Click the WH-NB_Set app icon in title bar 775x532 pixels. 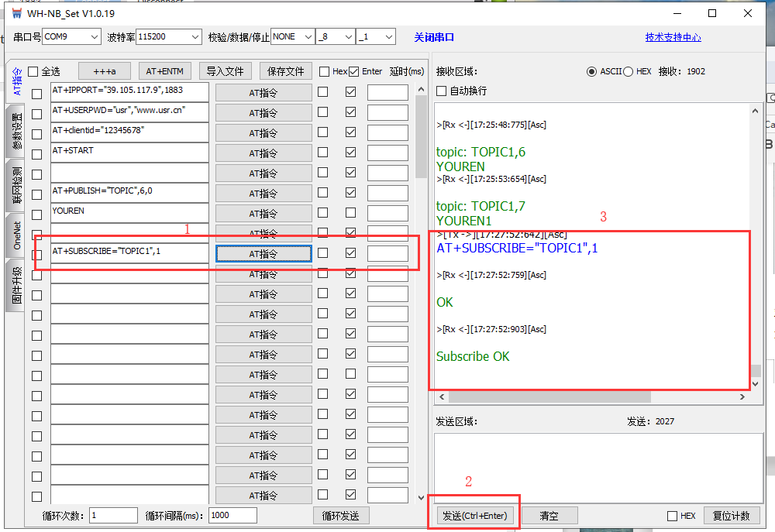(x=16, y=14)
